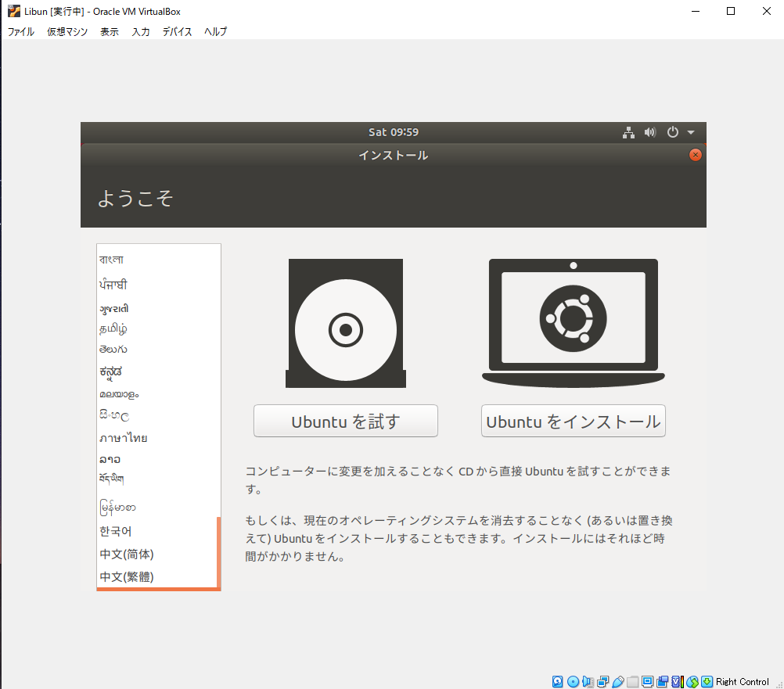
Task: Open the display settings status icon
Action: coord(648,681)
